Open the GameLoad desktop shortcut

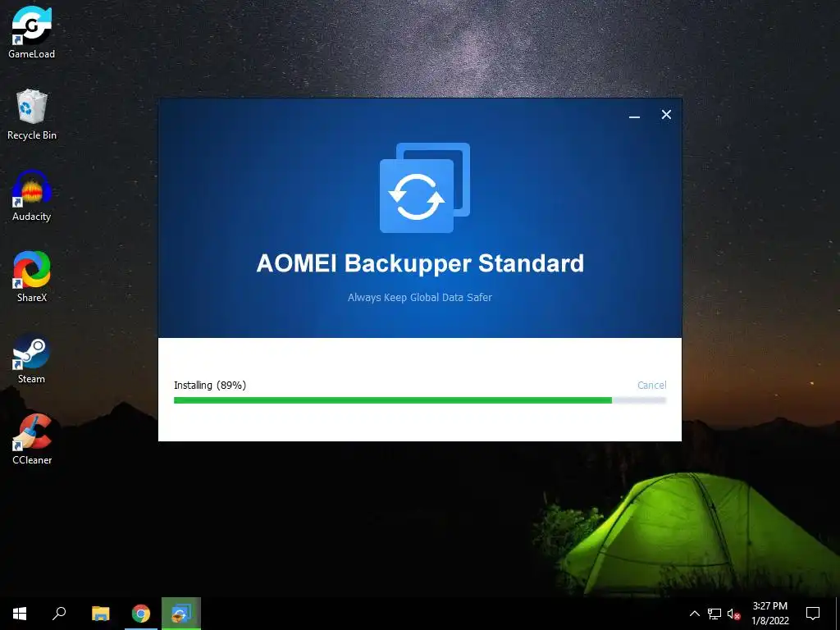click(32, 32)
